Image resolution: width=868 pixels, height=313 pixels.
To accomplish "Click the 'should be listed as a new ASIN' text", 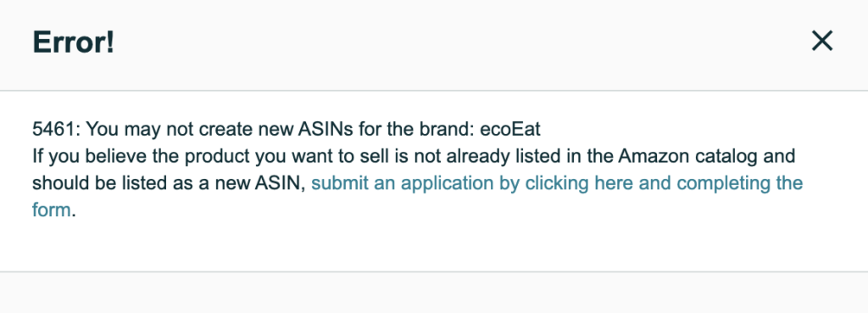I will [167, 183].
